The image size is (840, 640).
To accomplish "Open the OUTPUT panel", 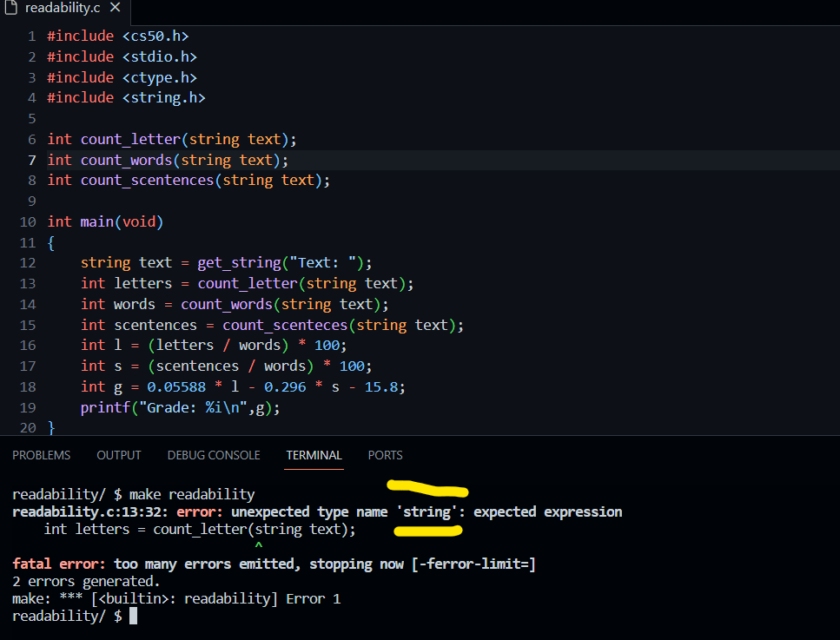I will point(118,455).
